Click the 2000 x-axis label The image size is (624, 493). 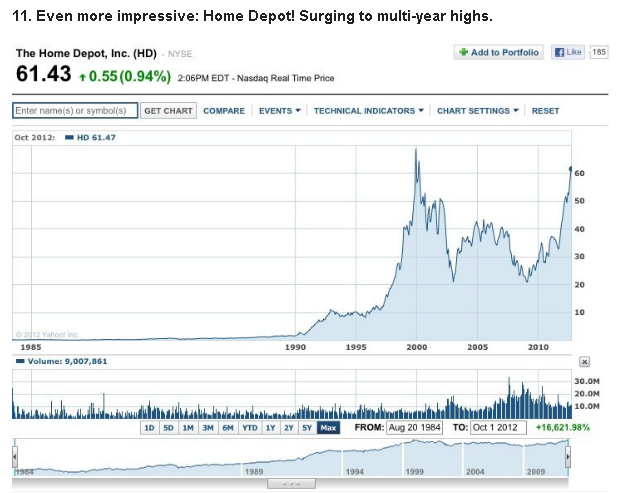tap(417, 347)
